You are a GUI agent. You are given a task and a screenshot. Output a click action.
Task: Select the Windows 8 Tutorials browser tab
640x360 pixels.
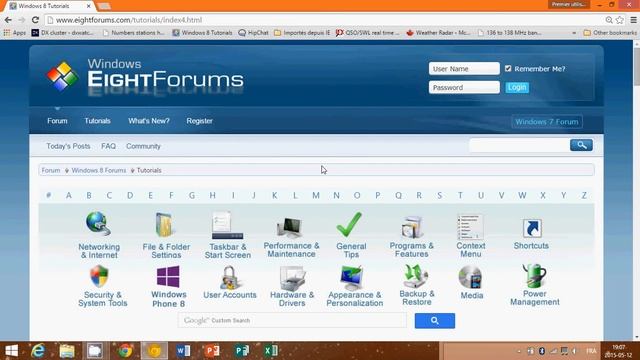tap(49, 6)
